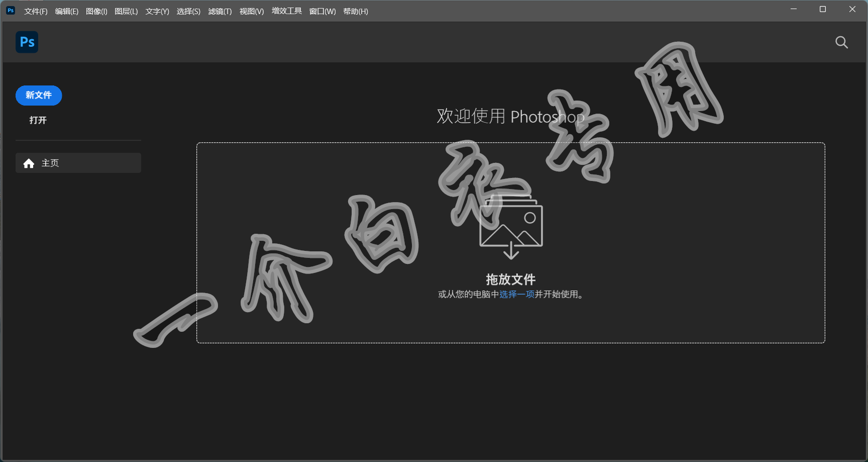This screenshot has width=868, height=462.
Task: Click the 新文件 button
Action: pos(39,96)
